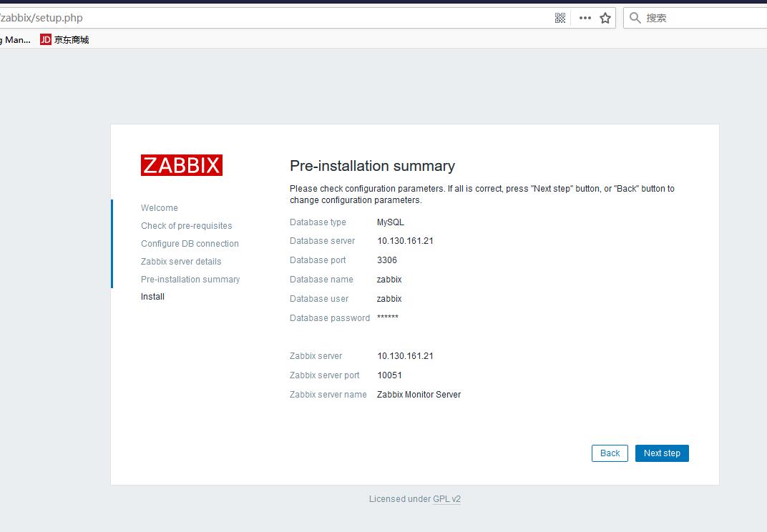Bookmark this page with the star icon
This screenshot has width=767, height=532.
coord(605,18)
